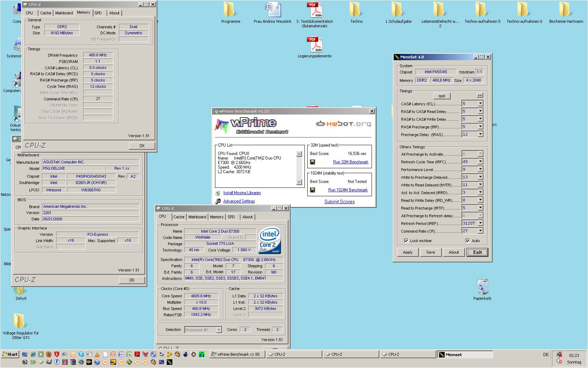This screenshot has width=588, height=368.
Task: Open the Refresh Cycle Time (tRFC) dropdown
Action: [480, 162]
